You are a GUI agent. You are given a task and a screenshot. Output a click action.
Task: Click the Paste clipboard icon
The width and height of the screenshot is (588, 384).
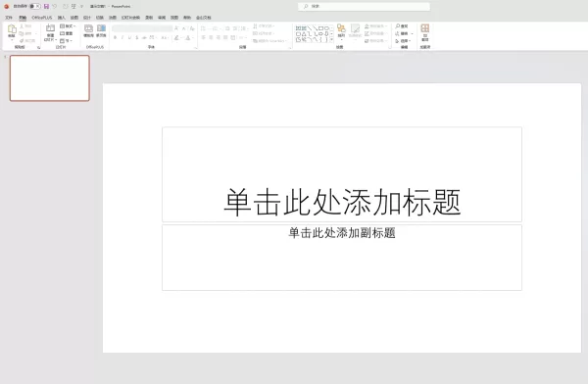click(x=12, y=28)
